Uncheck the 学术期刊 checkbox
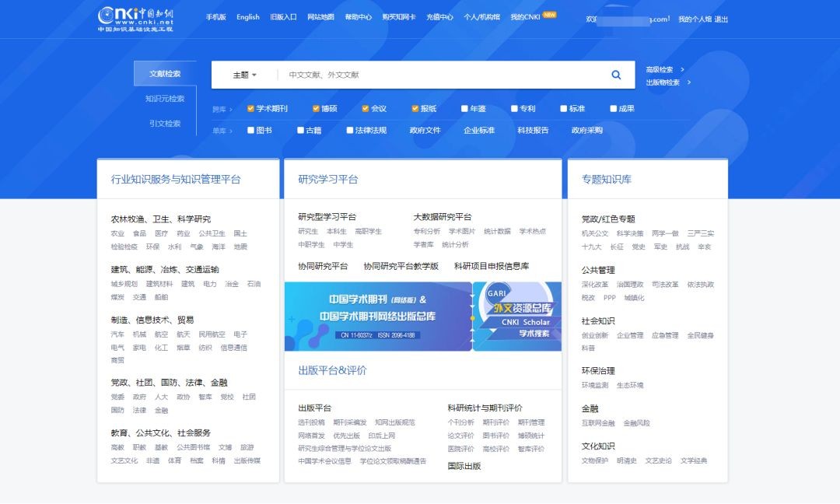 pos(250,109)
